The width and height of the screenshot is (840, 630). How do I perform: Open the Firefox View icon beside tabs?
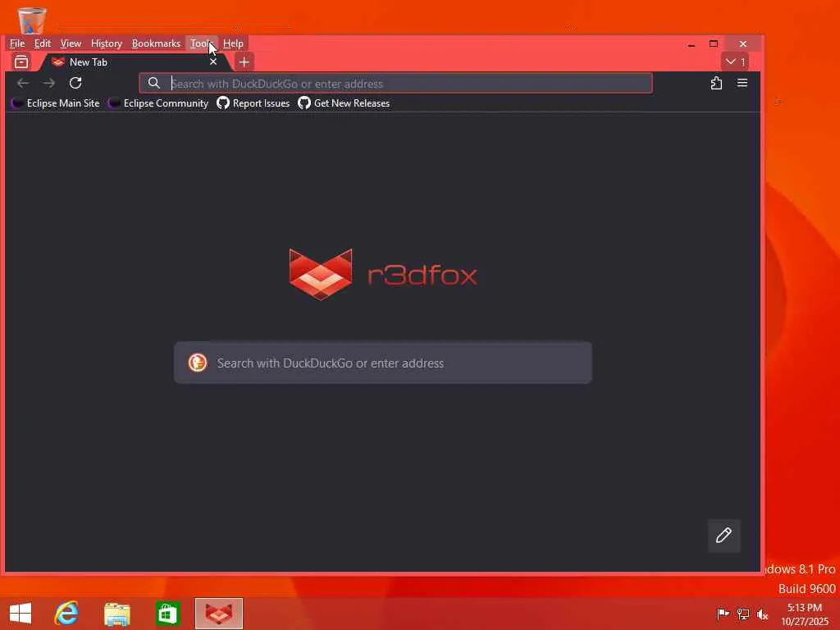[21, 62]
